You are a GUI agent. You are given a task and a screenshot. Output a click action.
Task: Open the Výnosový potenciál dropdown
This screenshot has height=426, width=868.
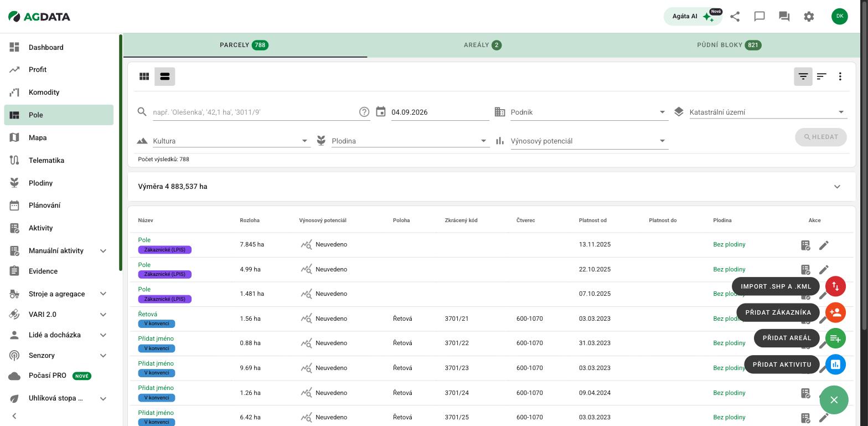click(589, 141)
